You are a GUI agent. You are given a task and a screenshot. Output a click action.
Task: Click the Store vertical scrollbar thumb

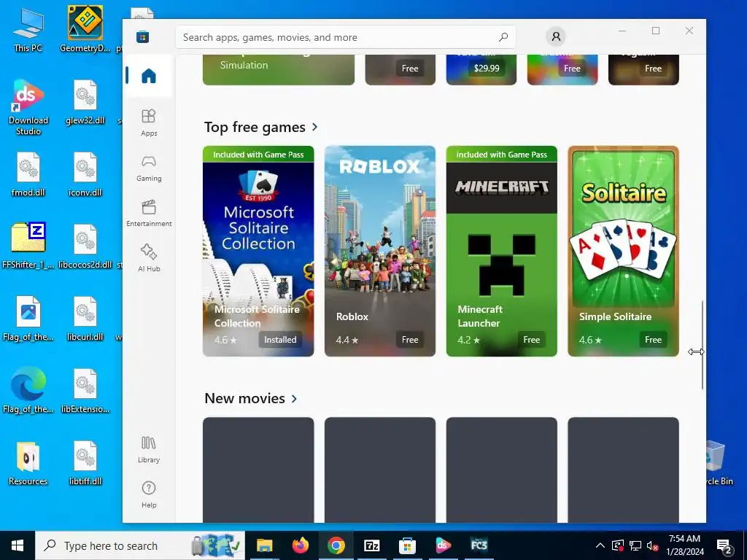coord(703,345)
